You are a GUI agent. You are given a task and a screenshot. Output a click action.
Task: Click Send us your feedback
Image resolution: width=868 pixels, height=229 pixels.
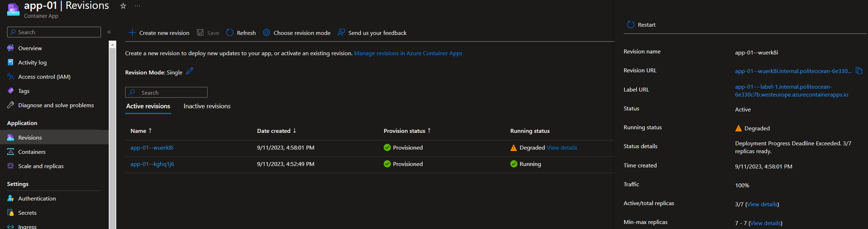(372, 33)
